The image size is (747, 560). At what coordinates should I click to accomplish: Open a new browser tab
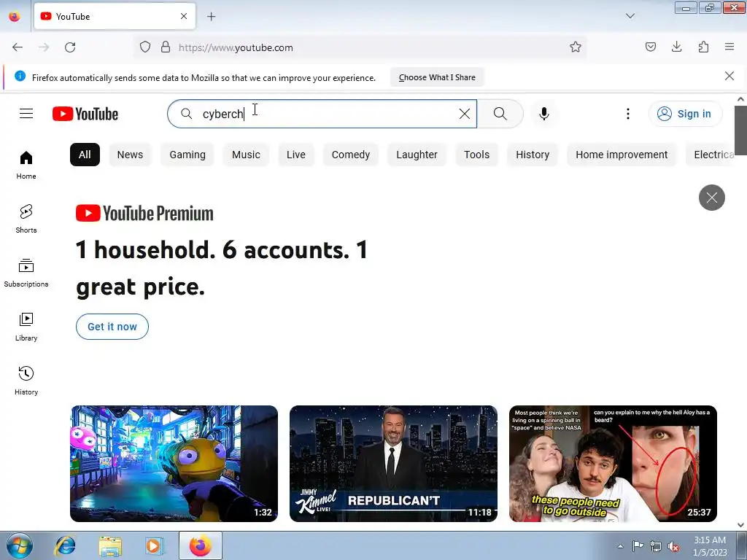point(211,17)
